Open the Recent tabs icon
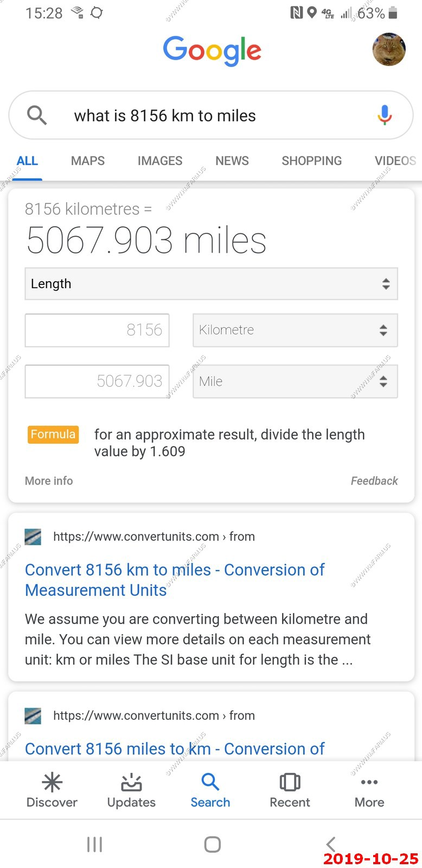The width and height of the screenshot is (422, 868). (290, 782)
